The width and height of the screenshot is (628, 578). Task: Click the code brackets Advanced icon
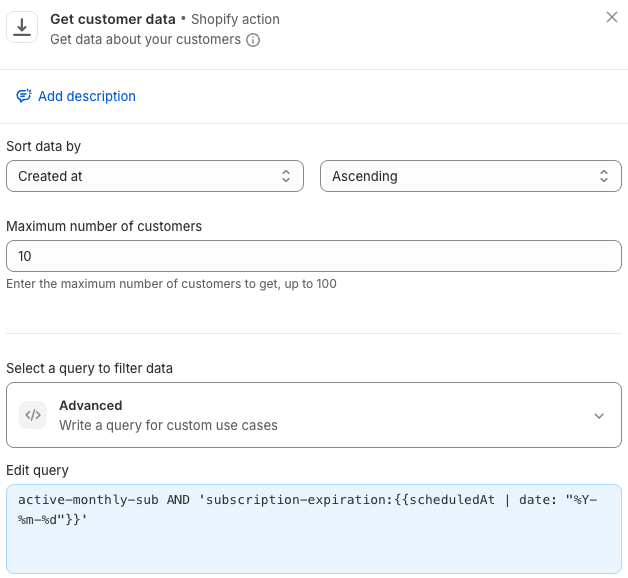click(33, 415)
